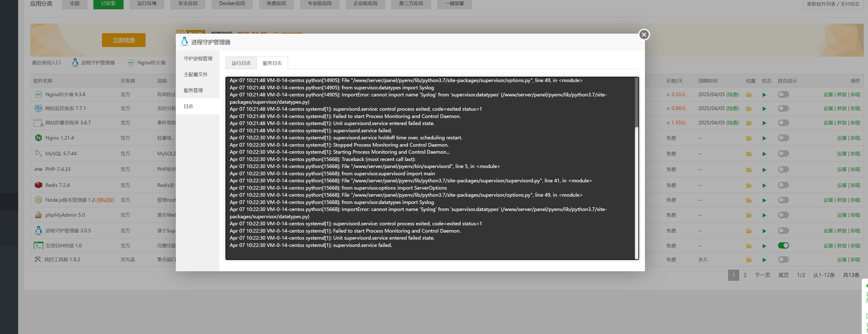Toggle homepage display for MySQL row
This screenshot has height=334, width=868.
(x=783, y=153)
